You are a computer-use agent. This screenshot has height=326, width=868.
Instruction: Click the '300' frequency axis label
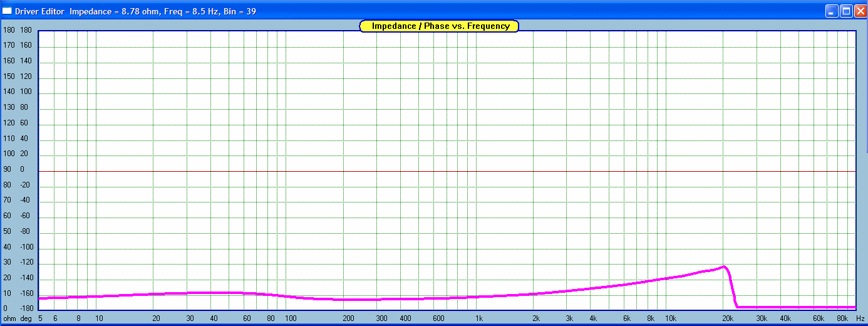[381, 318]
